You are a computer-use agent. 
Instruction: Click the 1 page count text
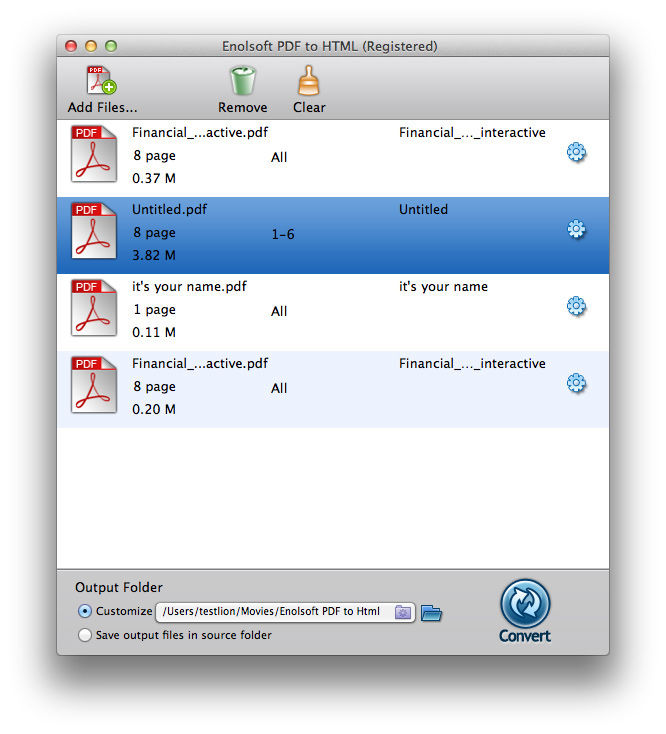(154, 310)
